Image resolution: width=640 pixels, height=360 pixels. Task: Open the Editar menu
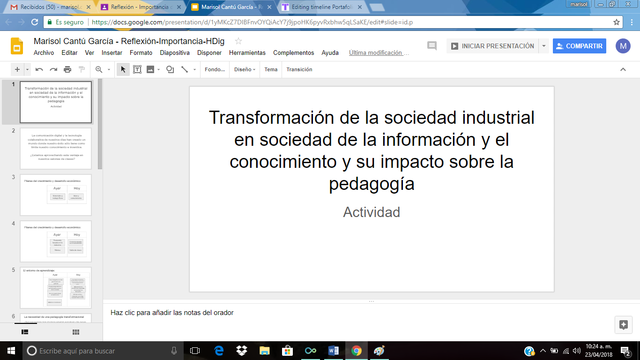(x=69, y=53)
